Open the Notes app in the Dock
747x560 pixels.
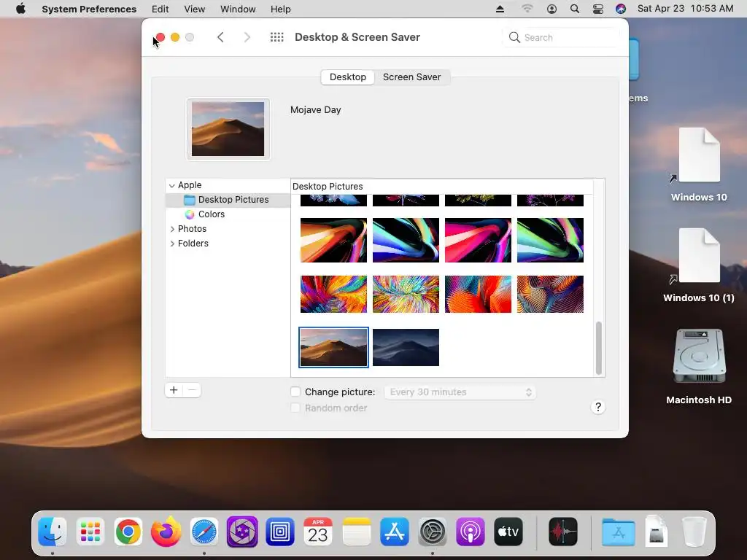click(356, 532)
